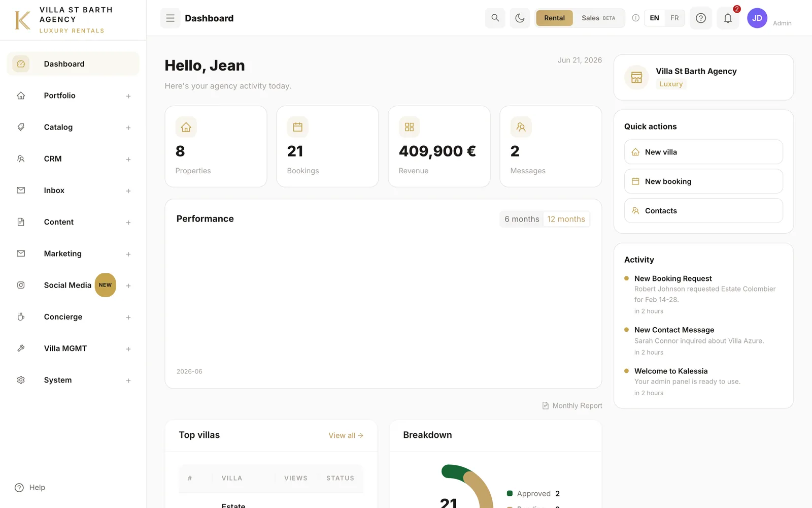Show 6 months performance
This screenshot has width=812, height=508.
point(522,219)
